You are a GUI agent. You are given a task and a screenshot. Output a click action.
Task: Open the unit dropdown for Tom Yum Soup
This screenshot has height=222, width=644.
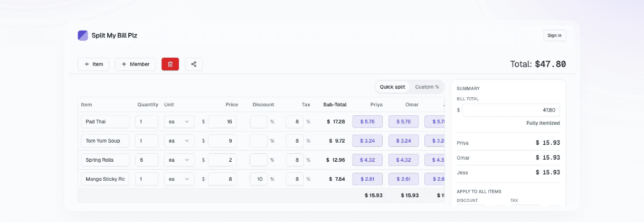[179, 141]
